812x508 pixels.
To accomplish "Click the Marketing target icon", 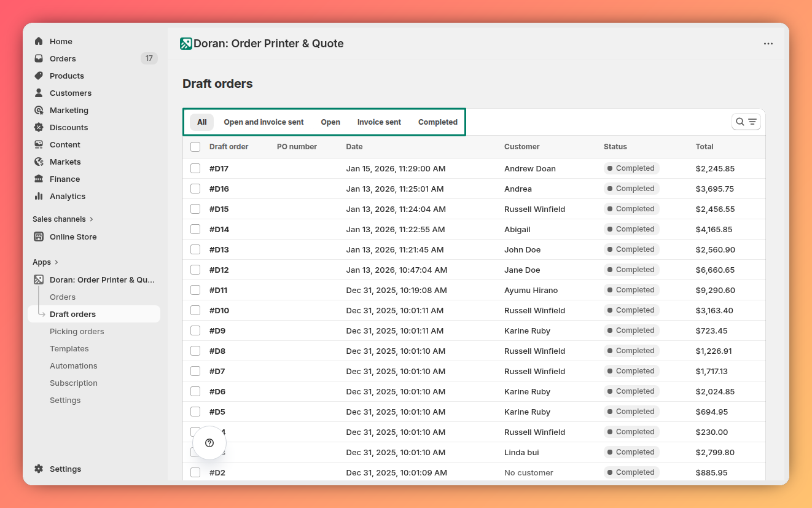I will [39, 110].
